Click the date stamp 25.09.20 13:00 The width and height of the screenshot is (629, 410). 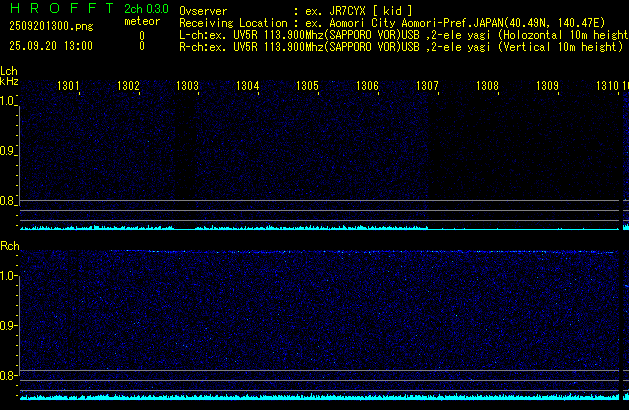[50, 46]
